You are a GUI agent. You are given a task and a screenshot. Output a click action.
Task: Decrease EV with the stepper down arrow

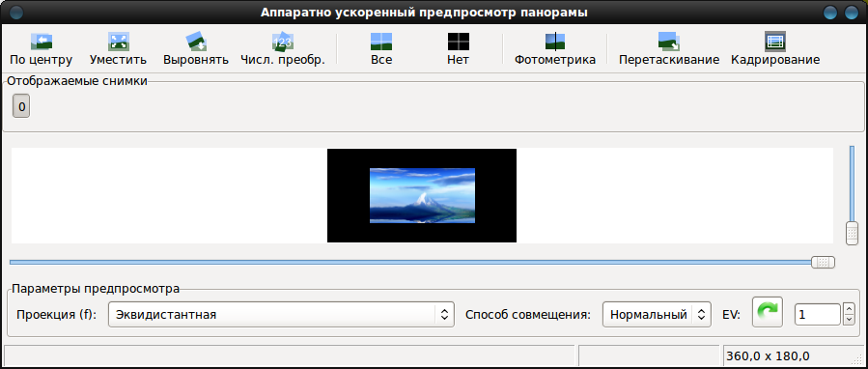(x=849, y=320)
